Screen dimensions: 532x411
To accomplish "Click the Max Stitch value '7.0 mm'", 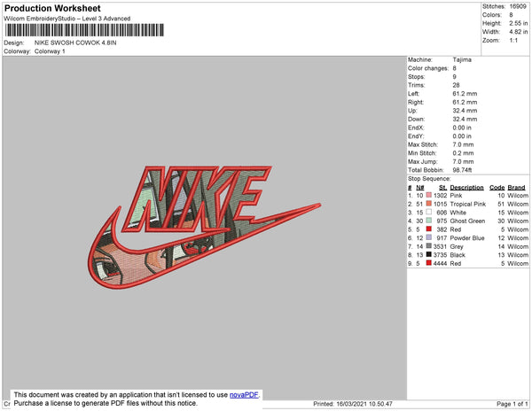I will [x=463, y=144].
